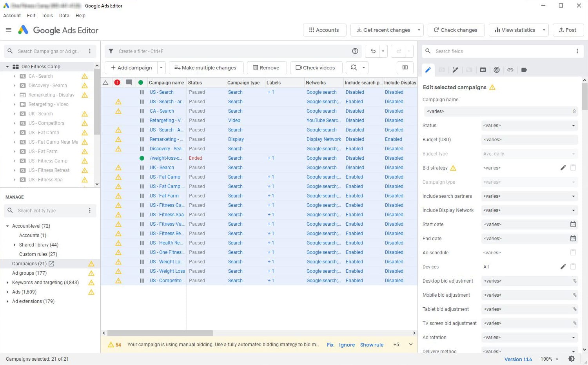Select US - Fat Farm in account tree
Viewport: 588px width, 365px height.
(x=43, y=151)
